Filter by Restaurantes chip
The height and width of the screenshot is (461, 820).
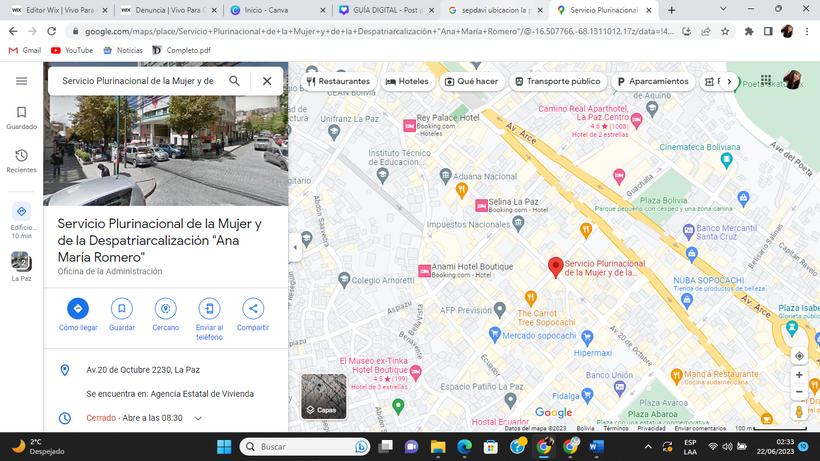[x=339, y=82]
